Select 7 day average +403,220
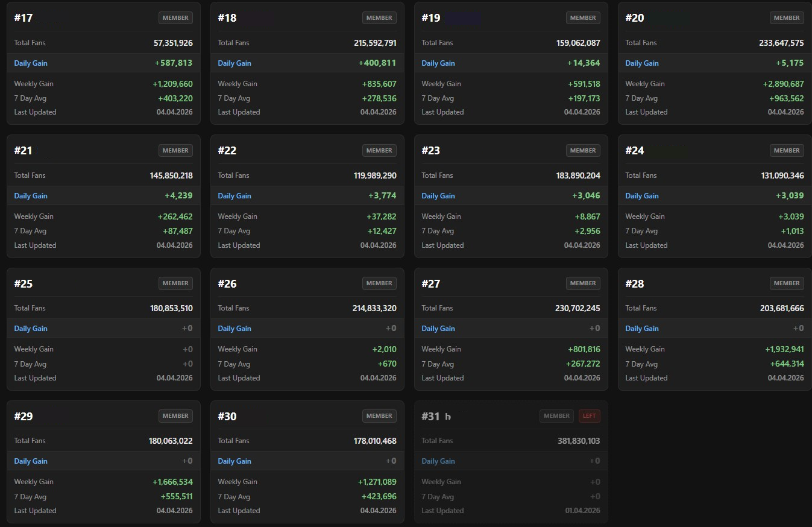The width and height of the screenshot is (812, 527). click(175, 98)
